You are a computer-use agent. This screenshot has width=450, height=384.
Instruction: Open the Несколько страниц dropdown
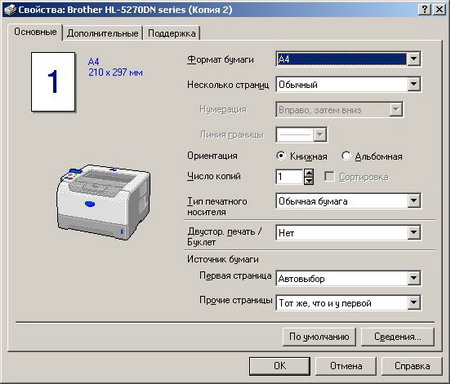point(348,85)
